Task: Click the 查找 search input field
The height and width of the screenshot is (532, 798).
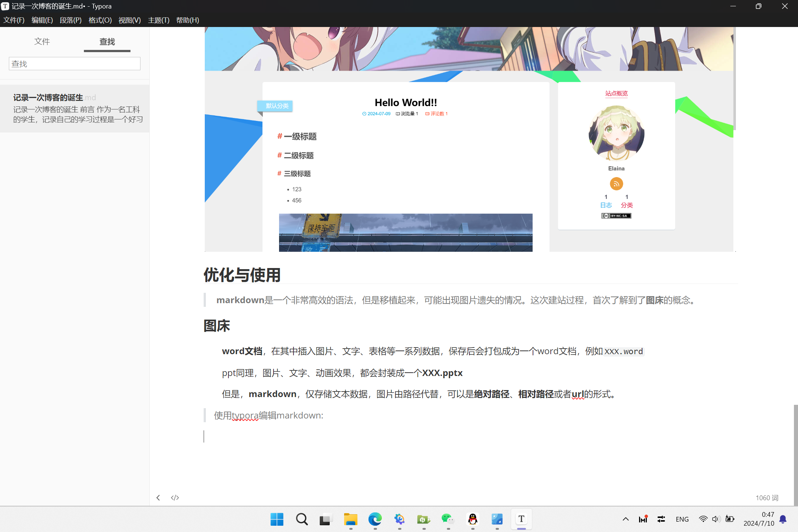Action: [x=74, y=63]
